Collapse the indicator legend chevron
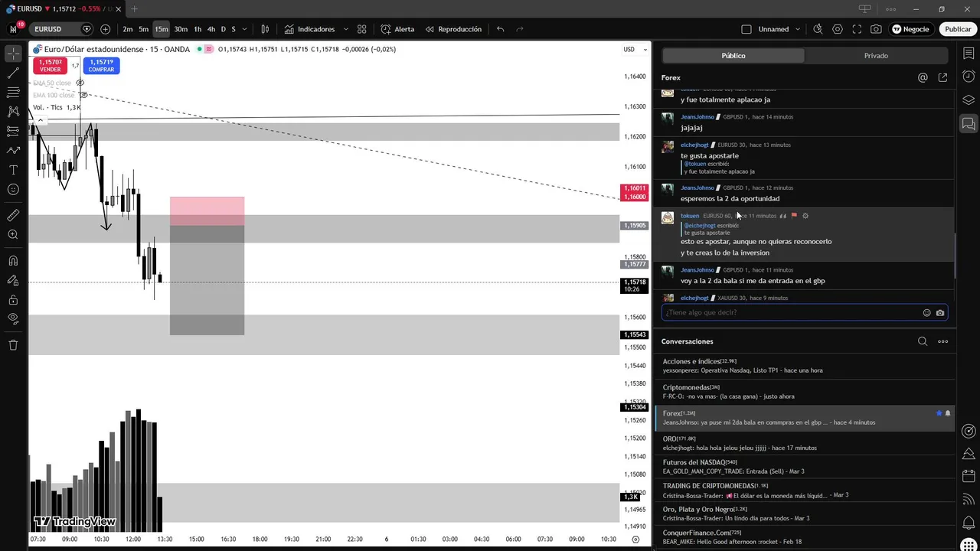980x551 pixels. click(40, 120)
